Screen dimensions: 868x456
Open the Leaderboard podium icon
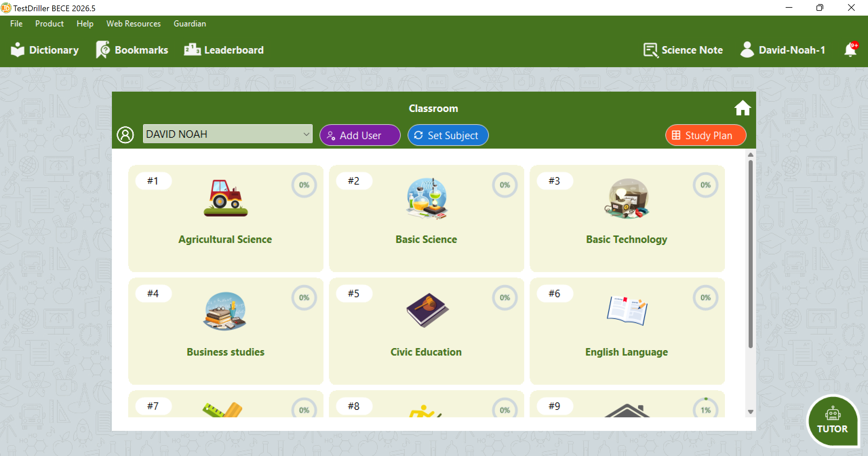(x=192, y=50)
